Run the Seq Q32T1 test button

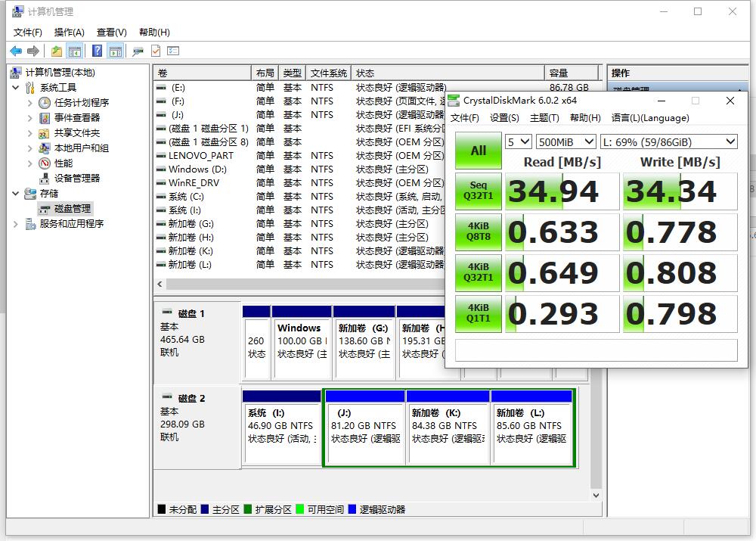pyautogui.click(x=479, y=191)
